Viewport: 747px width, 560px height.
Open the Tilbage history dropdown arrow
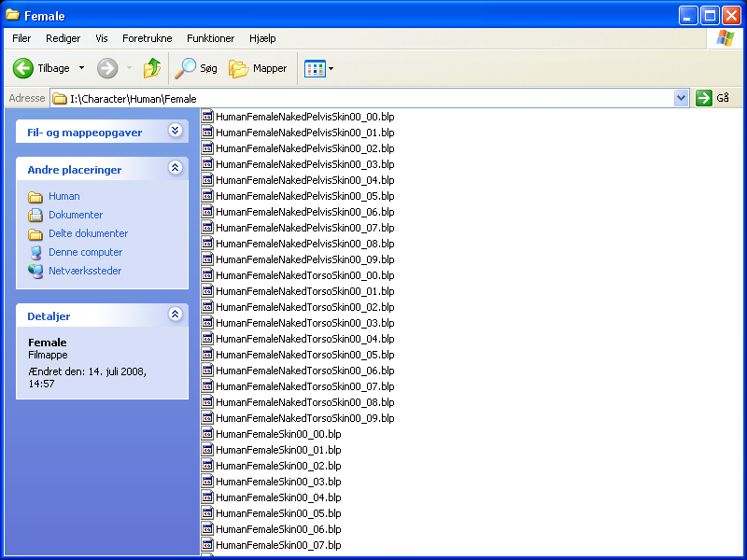(x=82, y=68)
